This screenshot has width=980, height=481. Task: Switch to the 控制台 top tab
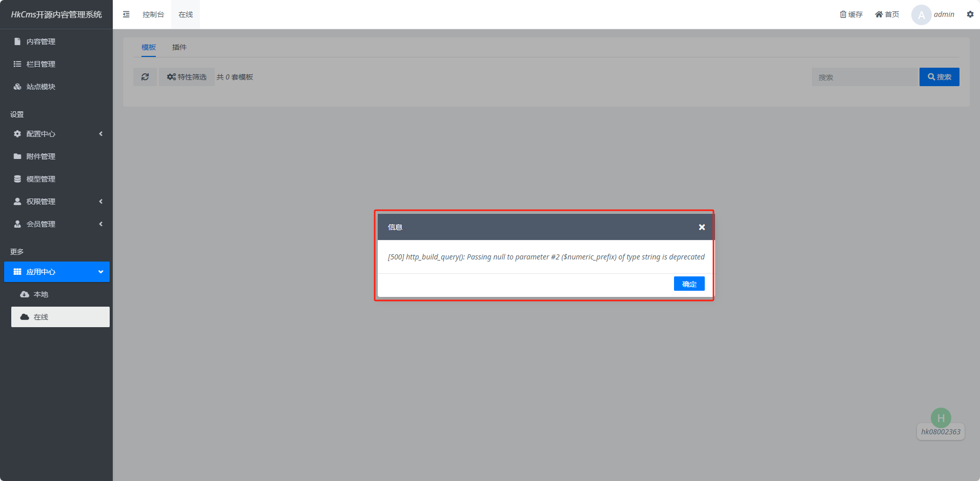pyautogui.click(x=153, y=14)
